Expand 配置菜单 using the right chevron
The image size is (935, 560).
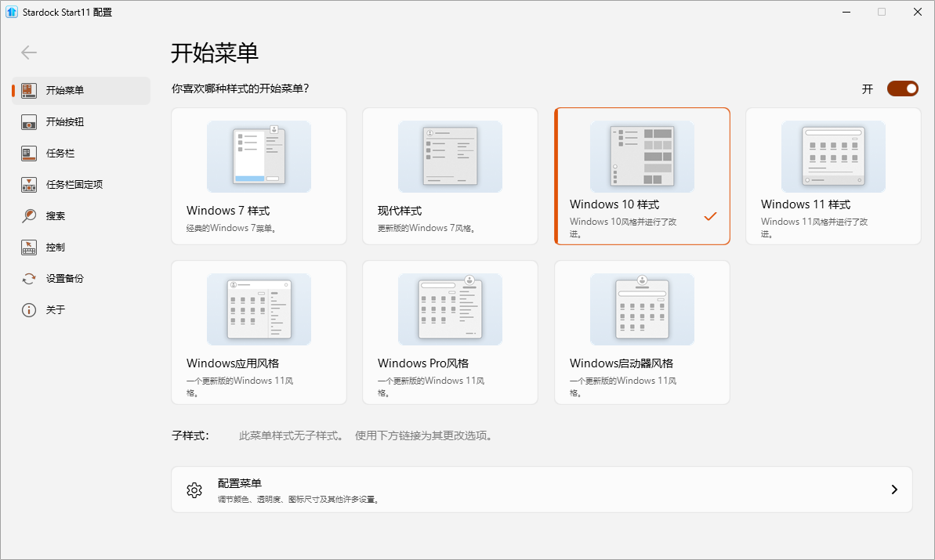coord(894,490)
